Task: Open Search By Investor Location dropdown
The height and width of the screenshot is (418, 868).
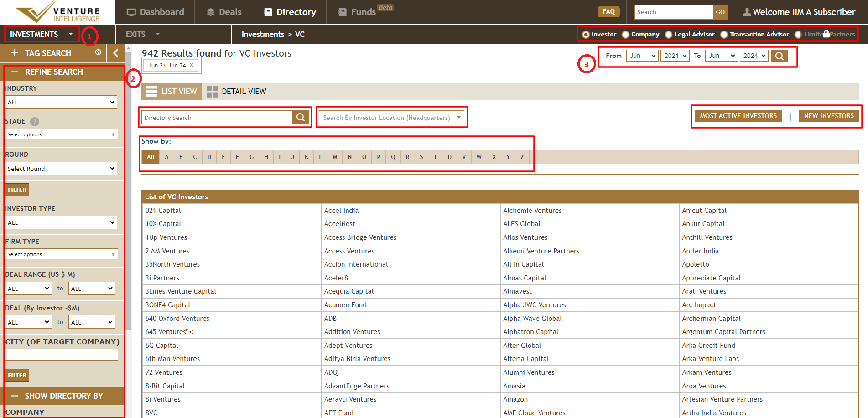Action: coord(391,118)
